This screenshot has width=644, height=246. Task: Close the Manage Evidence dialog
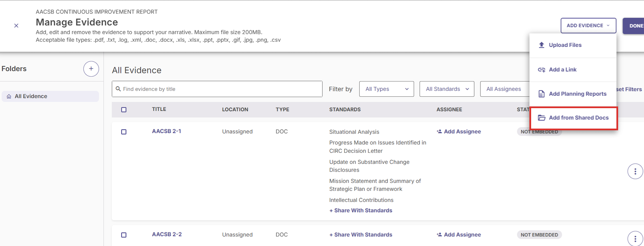point(16,26)
